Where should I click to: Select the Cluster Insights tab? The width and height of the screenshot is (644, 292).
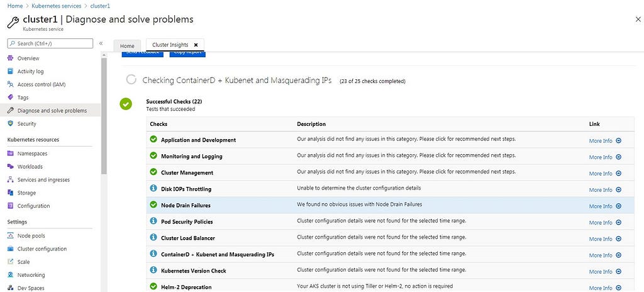pyautogui.click(x=170, y=45)
